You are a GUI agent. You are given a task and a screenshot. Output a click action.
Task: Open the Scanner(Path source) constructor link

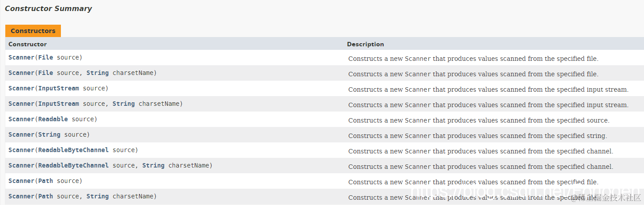pyautogui.click(x=21, y=181)
